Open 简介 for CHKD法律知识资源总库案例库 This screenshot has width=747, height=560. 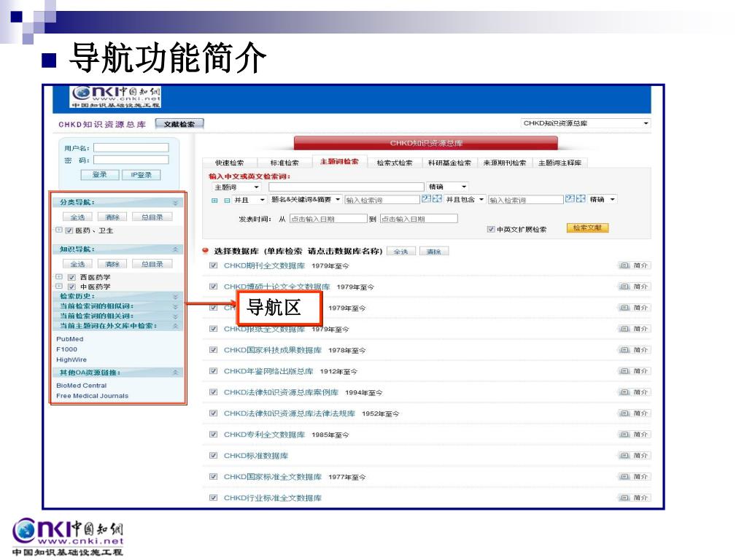(x=635, y=392)
